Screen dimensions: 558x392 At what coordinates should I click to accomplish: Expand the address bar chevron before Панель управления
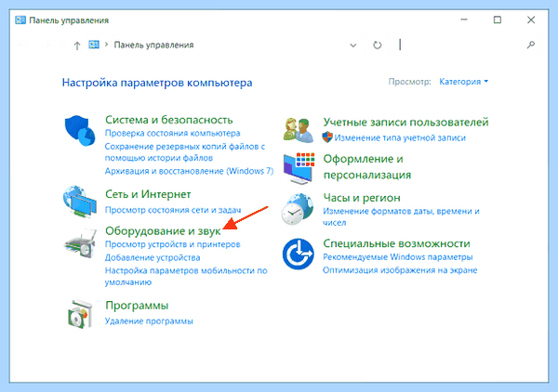click(x=106, y=45)
